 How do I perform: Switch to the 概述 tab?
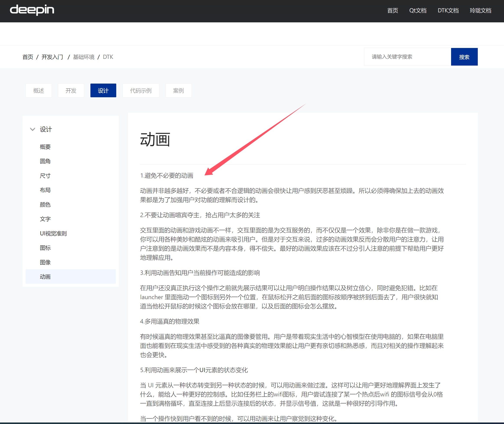click(x=39, y=90)
